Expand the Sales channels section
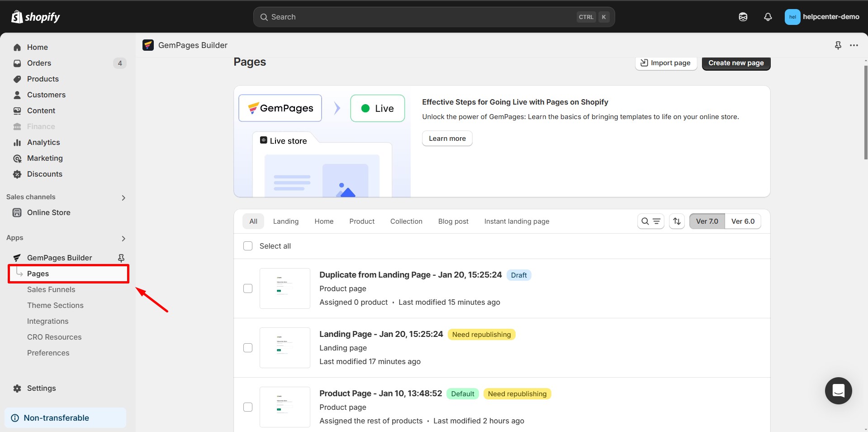The height and width of the screenshot is (432, 868). click(x=123, y=197)
